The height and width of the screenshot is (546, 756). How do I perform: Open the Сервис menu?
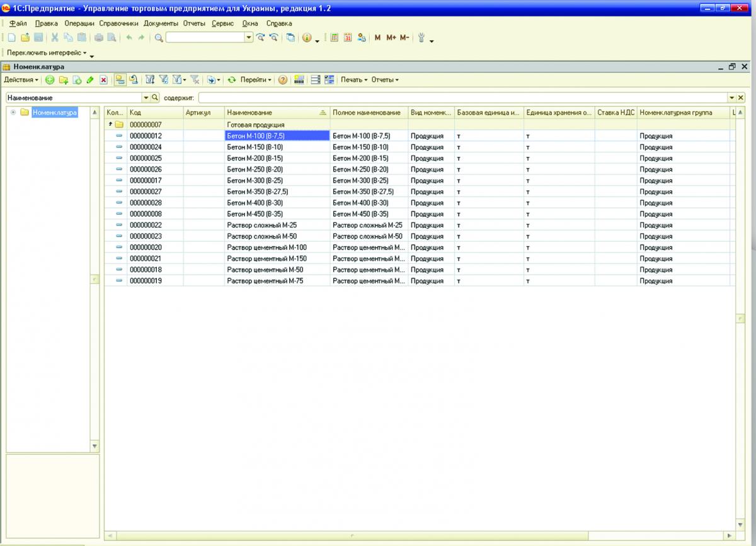coord(223,23)
